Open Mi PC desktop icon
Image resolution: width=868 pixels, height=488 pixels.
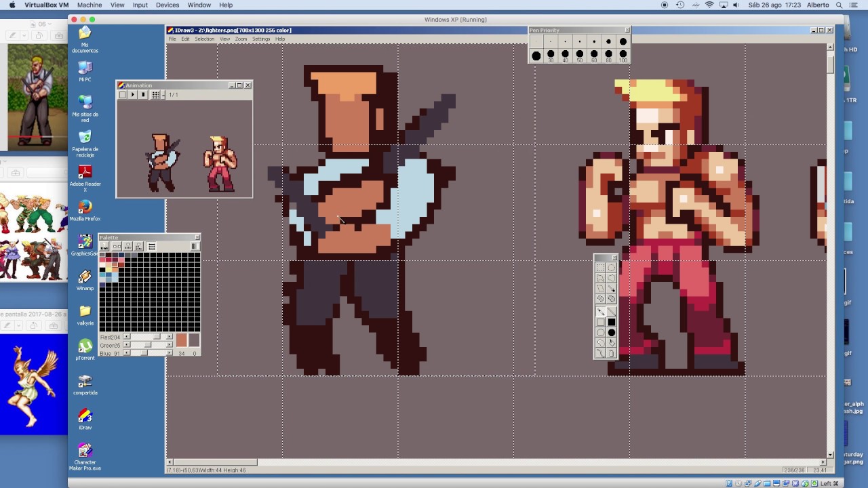[x=85, y=71]
